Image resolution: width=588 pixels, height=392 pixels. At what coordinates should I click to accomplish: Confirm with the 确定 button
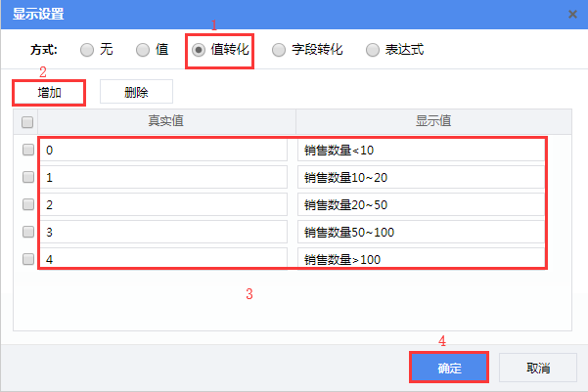[x=449, y=368]
